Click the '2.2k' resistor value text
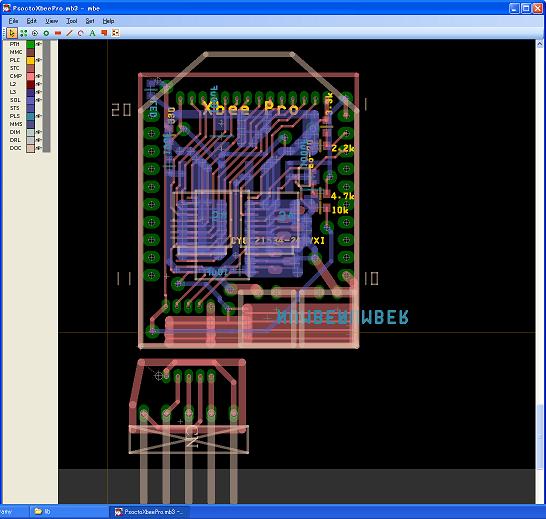 pyautogui.click(x=343, y=148)
